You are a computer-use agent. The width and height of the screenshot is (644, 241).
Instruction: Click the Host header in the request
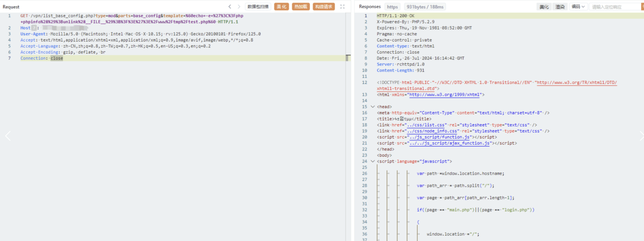[25, 28]
